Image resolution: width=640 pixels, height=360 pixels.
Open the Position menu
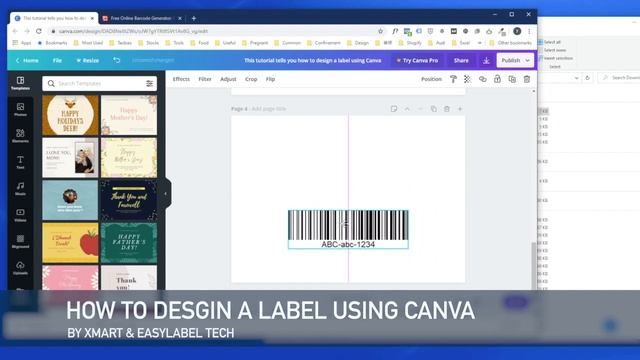tap(431, 79)
